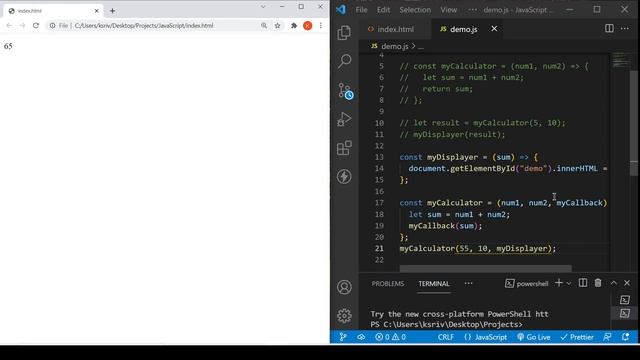Image resolution: width=640 pixels, height=360 pixels.
Task: Click line number 17 in the gutter
Action: [x=379, y=203]
